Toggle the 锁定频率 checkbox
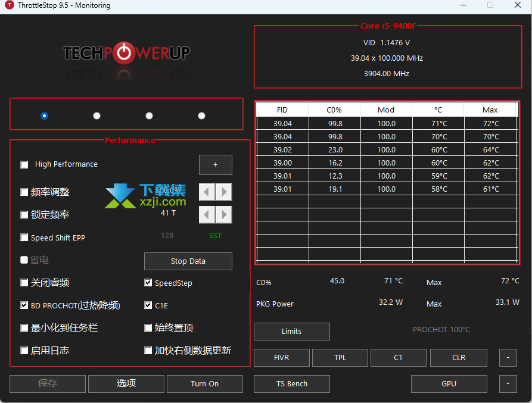Screen dimensions: 532x403 [x=24, y=214]
